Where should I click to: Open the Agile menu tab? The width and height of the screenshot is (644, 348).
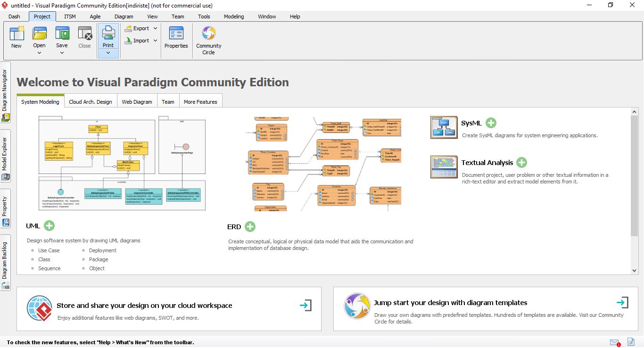point(95,17)
